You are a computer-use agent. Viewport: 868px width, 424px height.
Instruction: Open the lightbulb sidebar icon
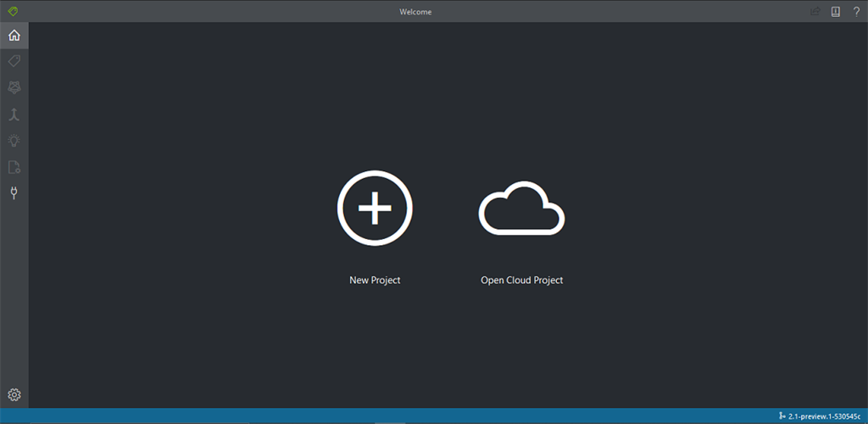click(x=14, y=141)
